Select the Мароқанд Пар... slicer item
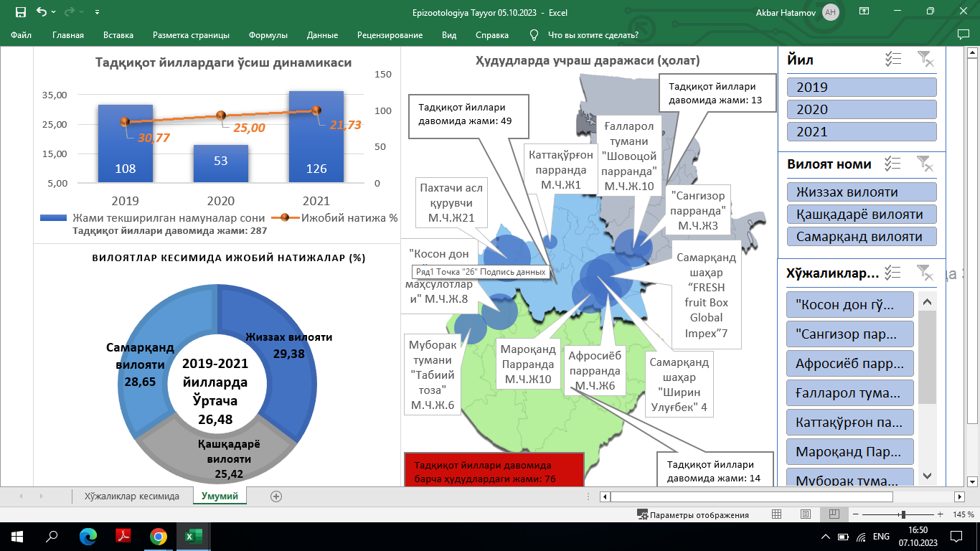 (850, 451)
